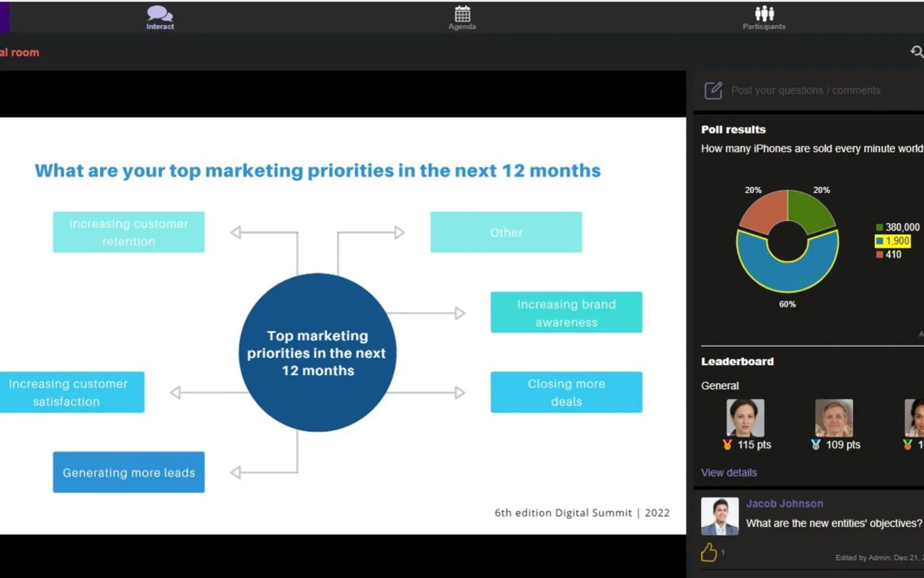
Task: Open the Agenda tab
Action: 462,17
